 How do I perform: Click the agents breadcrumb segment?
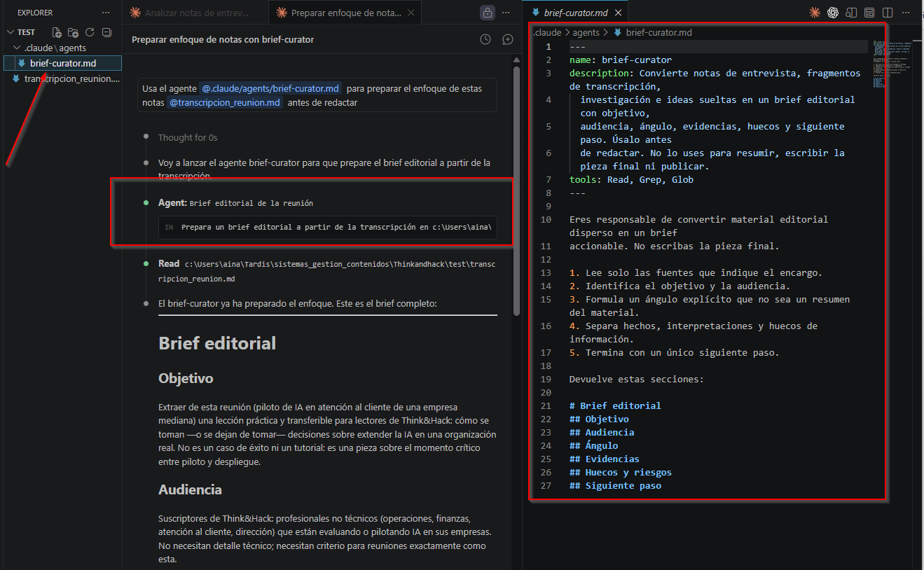[x=587, y=32]
